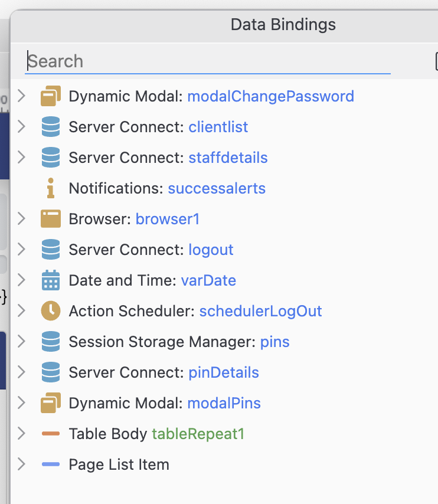Click the modalPins Dynamic Modal icon
Screen dimensions: 438x504
point(51,402)
